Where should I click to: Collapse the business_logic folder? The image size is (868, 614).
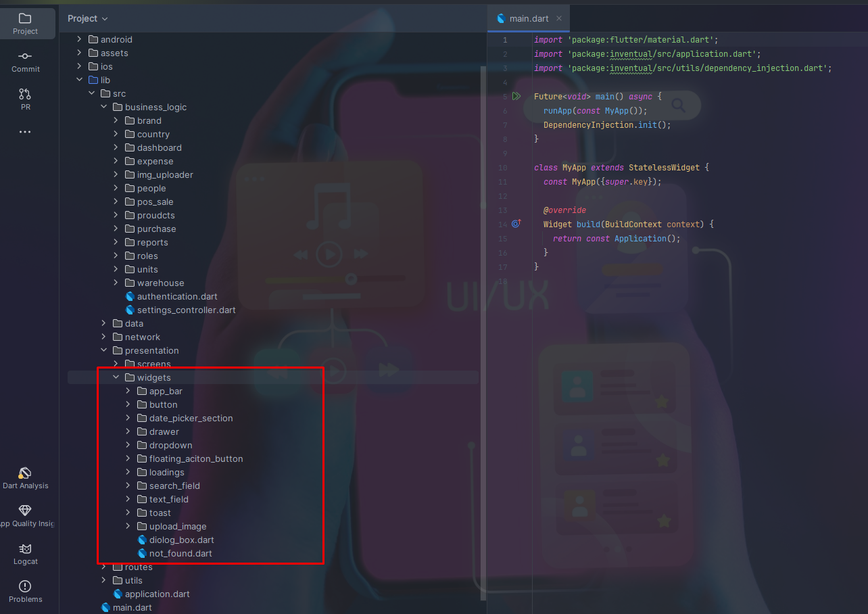pyautogui.click(x=103, y=107)
